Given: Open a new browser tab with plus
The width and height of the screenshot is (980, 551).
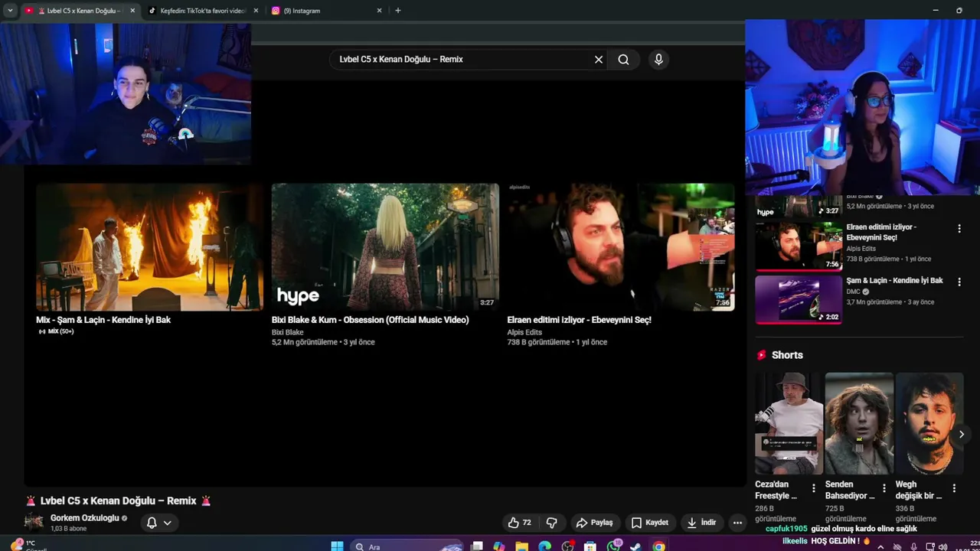Looking at the screenshot, I should (x=397, y=11).
